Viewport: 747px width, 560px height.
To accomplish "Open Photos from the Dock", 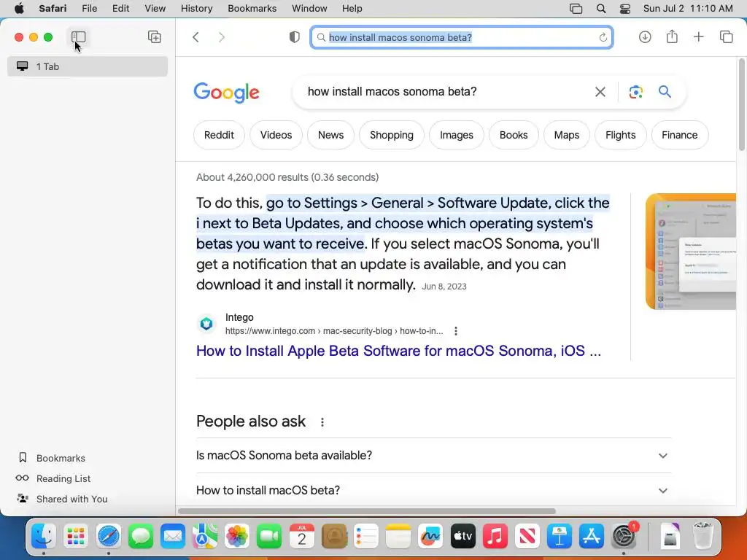I will (237, 537).
